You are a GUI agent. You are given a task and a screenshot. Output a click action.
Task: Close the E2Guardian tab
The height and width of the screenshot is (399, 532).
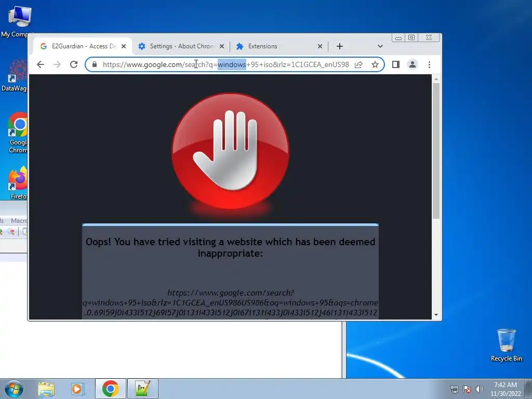124,46
